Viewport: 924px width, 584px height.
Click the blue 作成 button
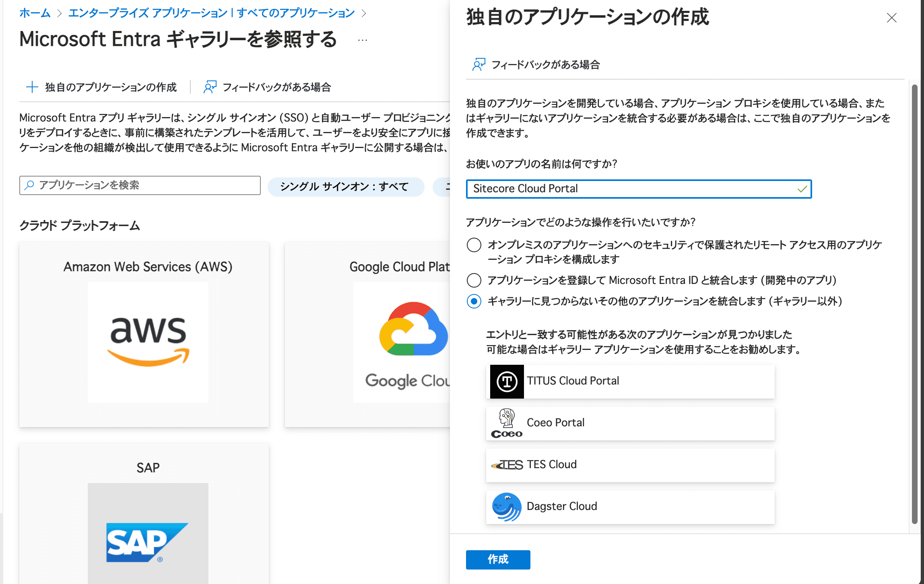(x=498, y=559)
